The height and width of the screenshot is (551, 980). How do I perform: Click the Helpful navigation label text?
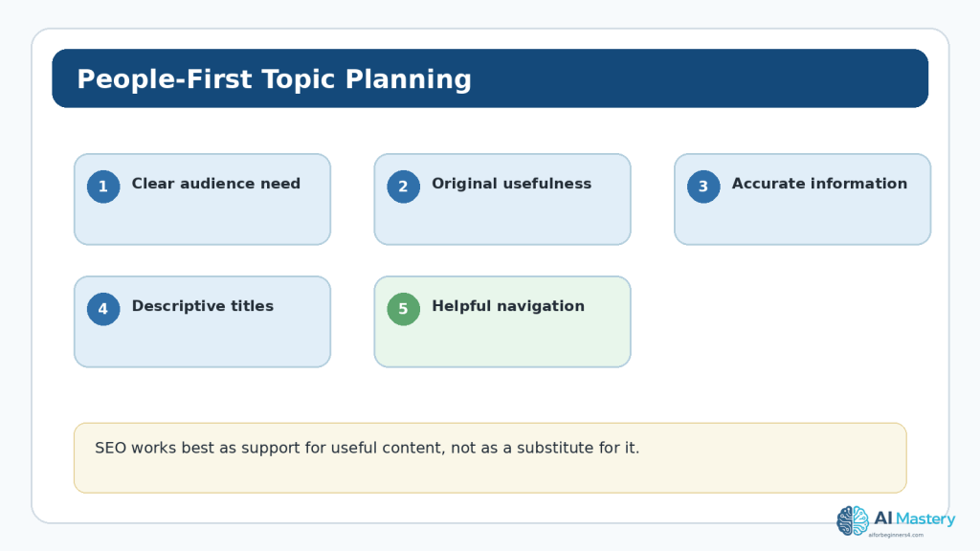[508, 306]
